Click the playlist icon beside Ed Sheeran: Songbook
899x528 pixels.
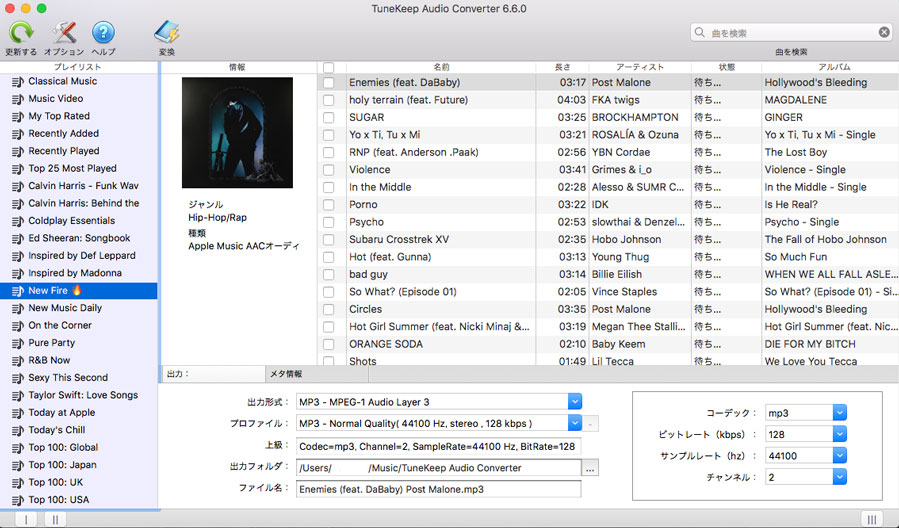(x=18, y=239)
